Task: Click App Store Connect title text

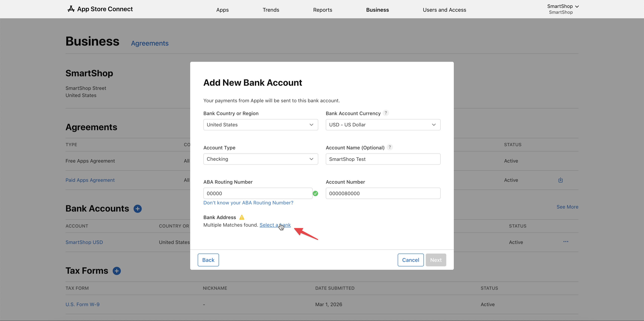Action: (105, 9)
